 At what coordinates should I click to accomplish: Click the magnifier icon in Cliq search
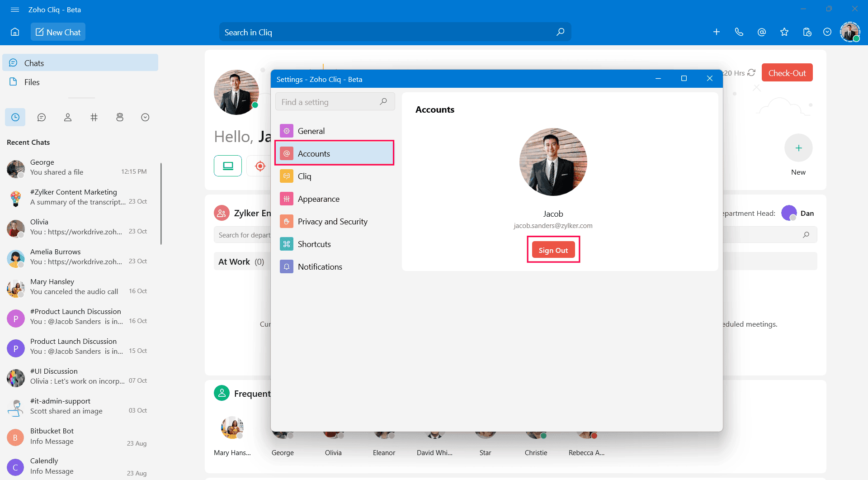(x=561, y=32)
